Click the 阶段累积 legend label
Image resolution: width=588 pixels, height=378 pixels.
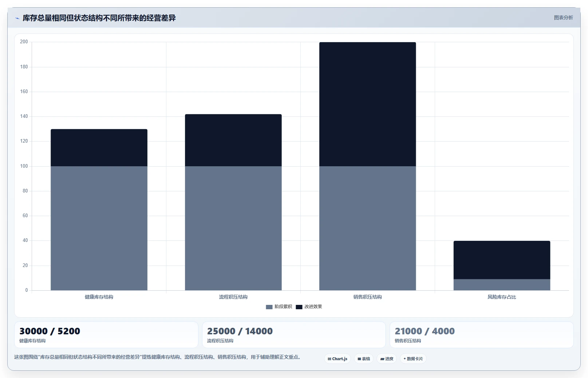(283, 307)
